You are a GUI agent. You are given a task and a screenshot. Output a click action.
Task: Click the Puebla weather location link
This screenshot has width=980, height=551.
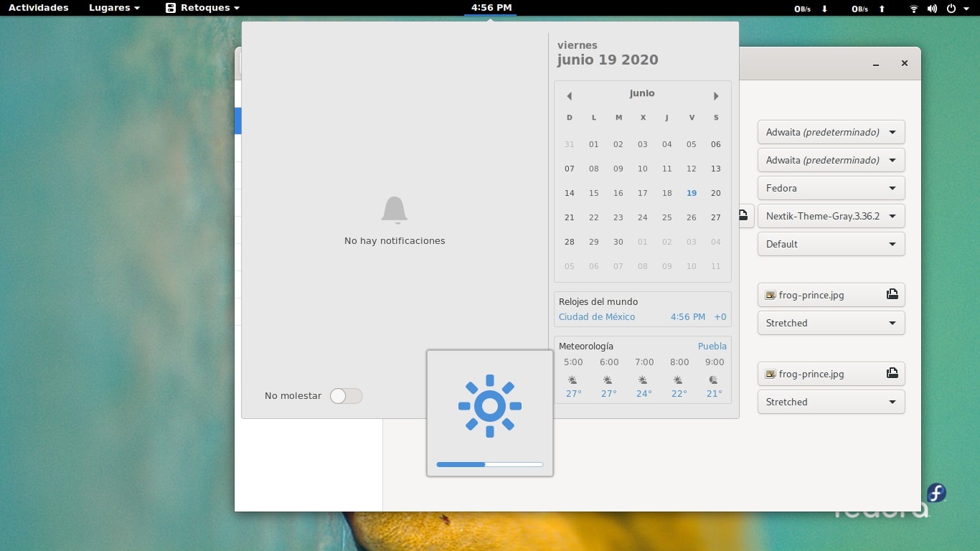point(712,346)
